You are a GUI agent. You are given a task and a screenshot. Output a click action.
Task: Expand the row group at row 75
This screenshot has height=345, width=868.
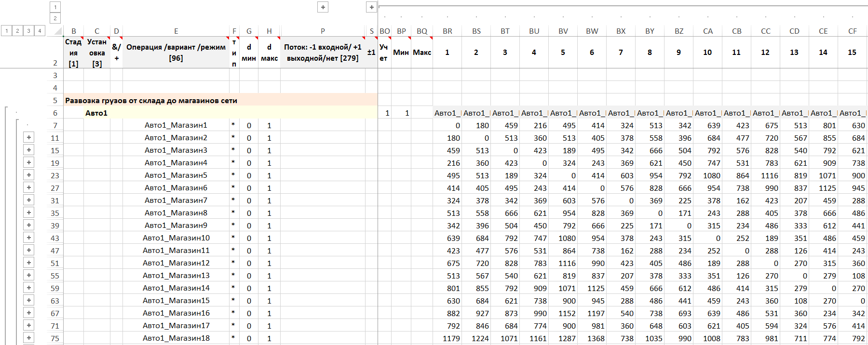pos(29,338)
